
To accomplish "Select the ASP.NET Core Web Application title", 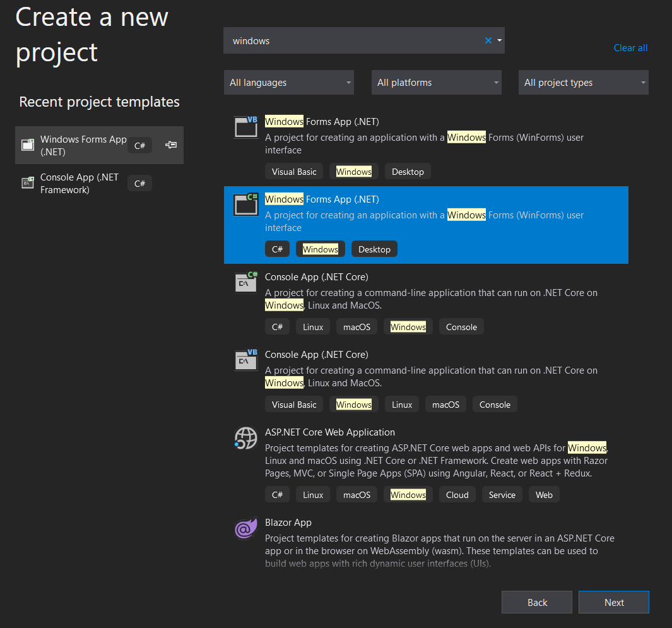I will click(330, 432).
